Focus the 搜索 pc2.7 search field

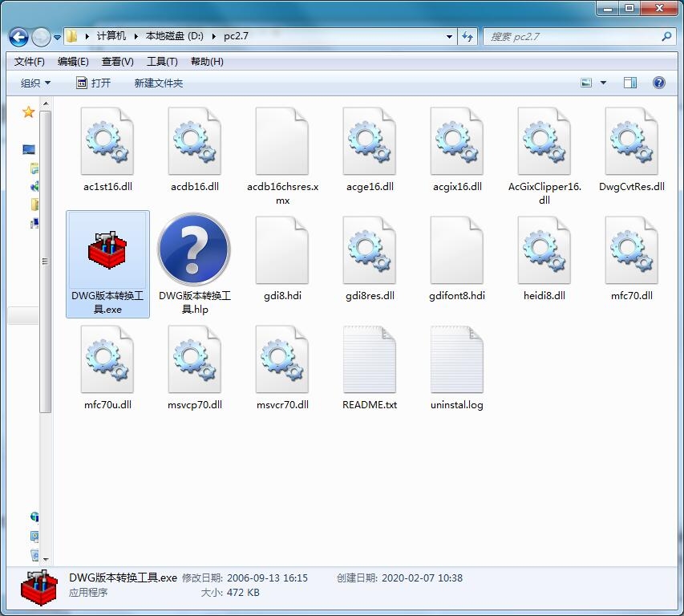[x=573, y=37]
